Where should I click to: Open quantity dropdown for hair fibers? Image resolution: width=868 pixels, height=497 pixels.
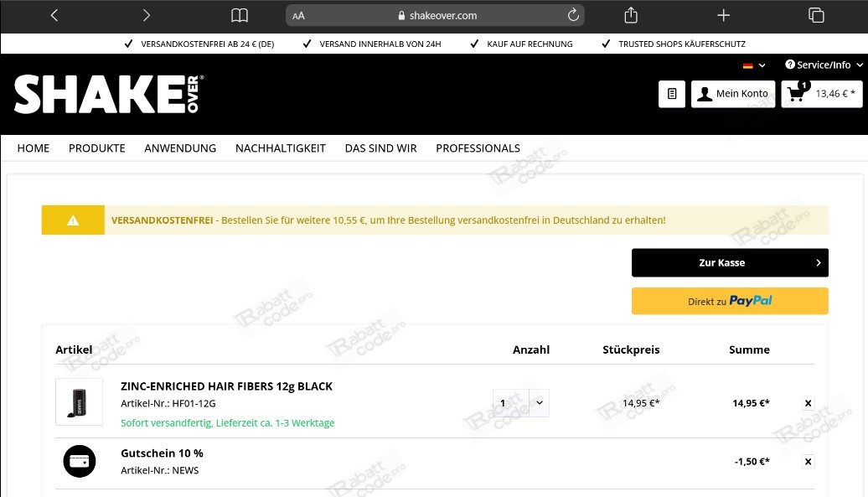click(x=520, y=403)
